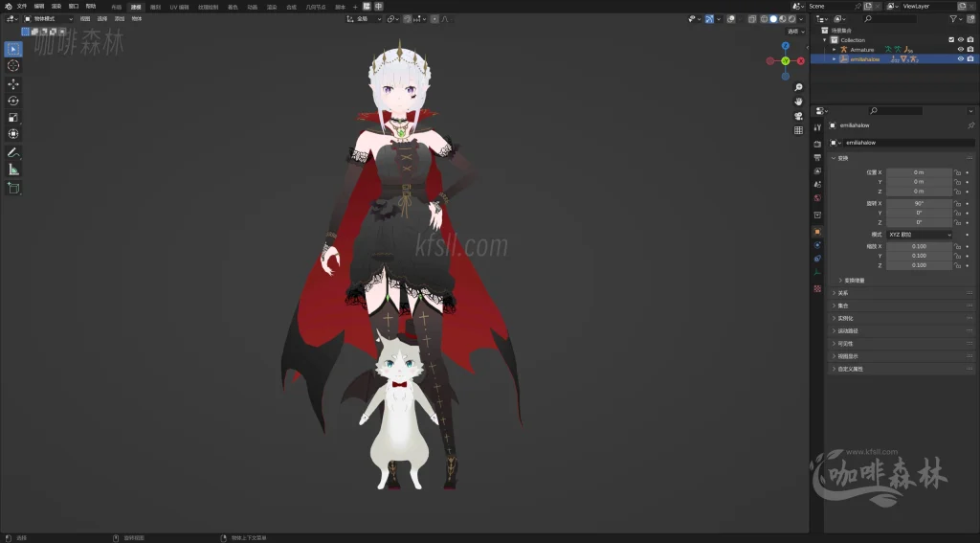Image resolution: width=980 pixels, height=543 pixels.
Task: Select the Rotate tool
Action: [x=13, y=101]
